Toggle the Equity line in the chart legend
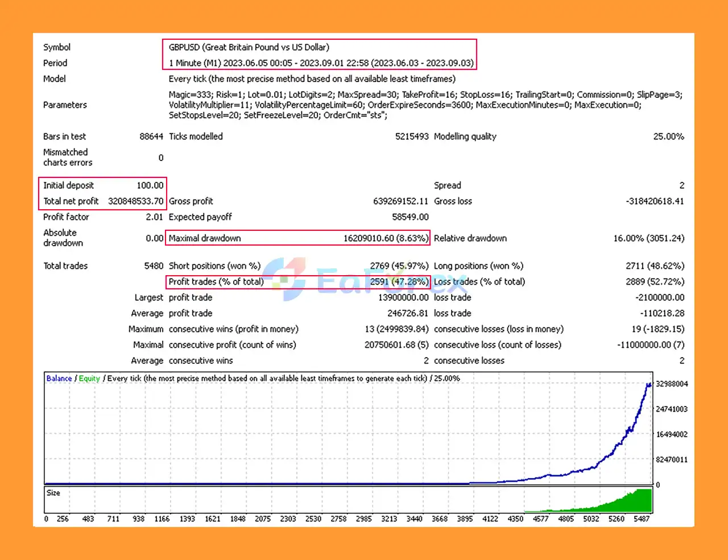728x560 pixels. (x=89, y=378)
